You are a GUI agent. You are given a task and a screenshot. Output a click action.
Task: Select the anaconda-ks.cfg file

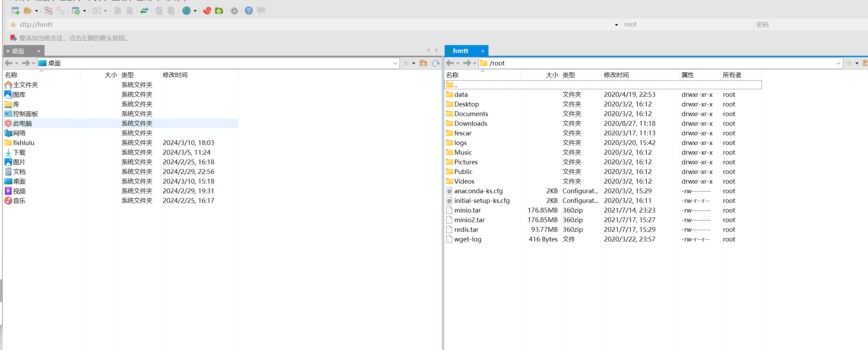coord(603,191)
